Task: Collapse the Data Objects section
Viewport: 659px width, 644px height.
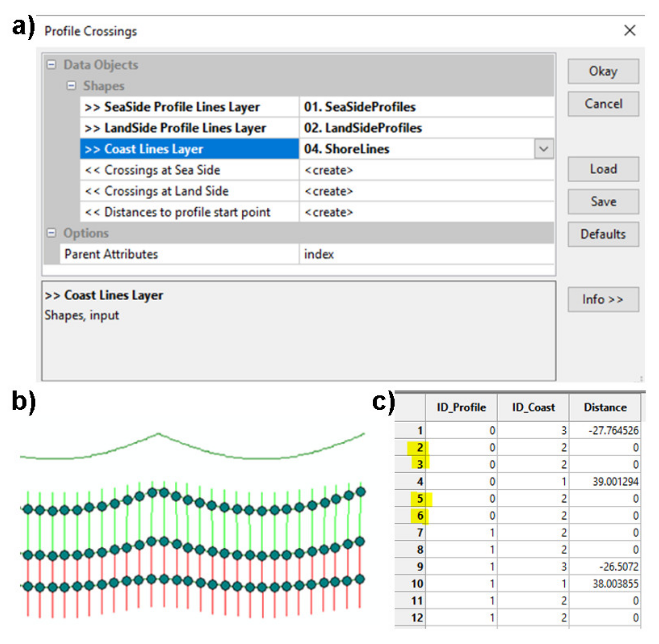Action: click(x=51, y=64)
